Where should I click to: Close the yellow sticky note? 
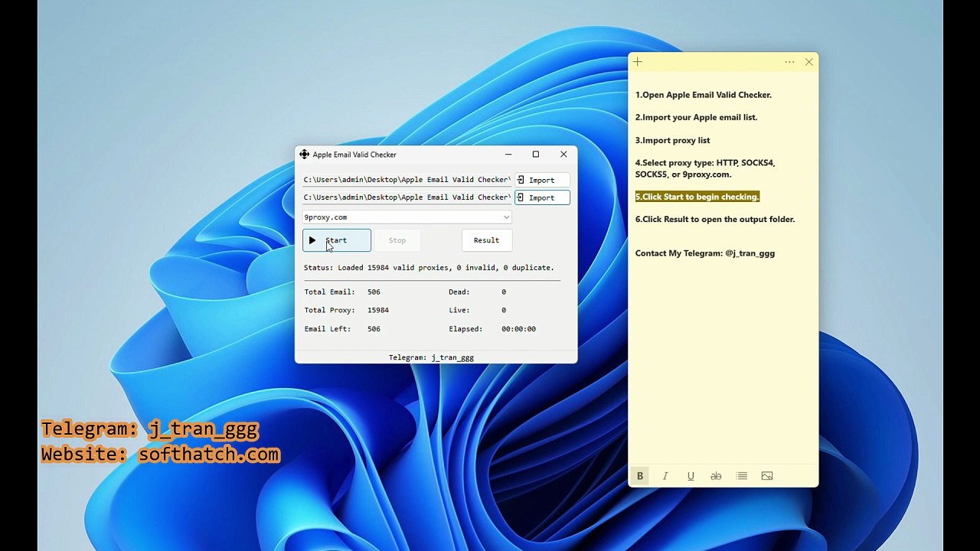coord(809,62)
